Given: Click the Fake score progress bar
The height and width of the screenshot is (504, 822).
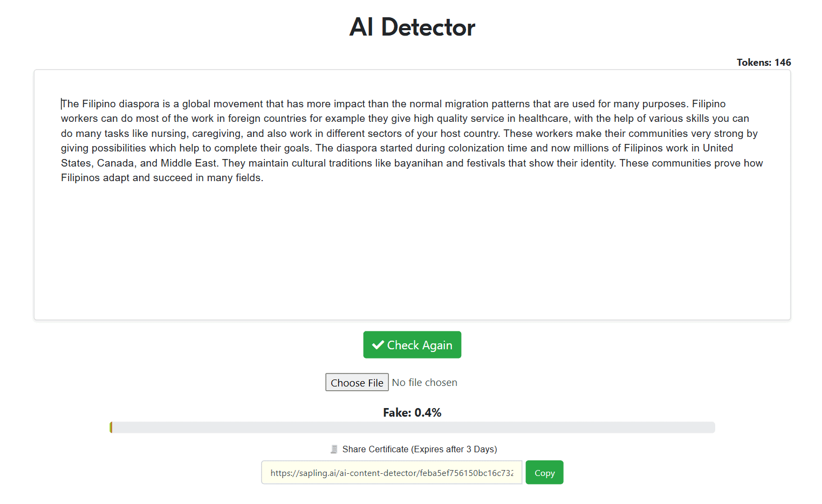Looking at the screenshot, I should tap(412, 427).
